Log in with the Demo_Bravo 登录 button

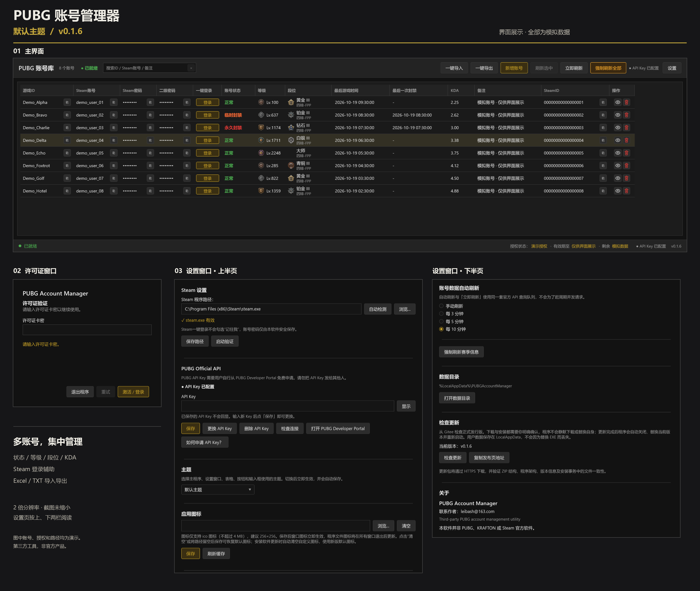click(208, 115)
